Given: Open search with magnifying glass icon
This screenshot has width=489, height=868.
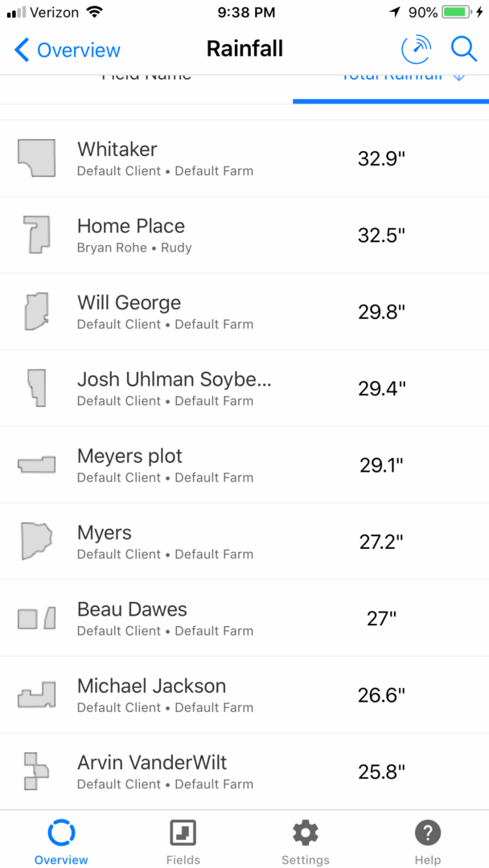Looking at the screenshot, I should coord(464,50).
